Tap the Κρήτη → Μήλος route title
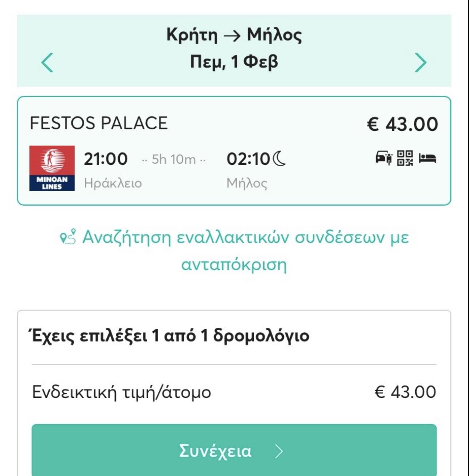 (x=234, y=35)
